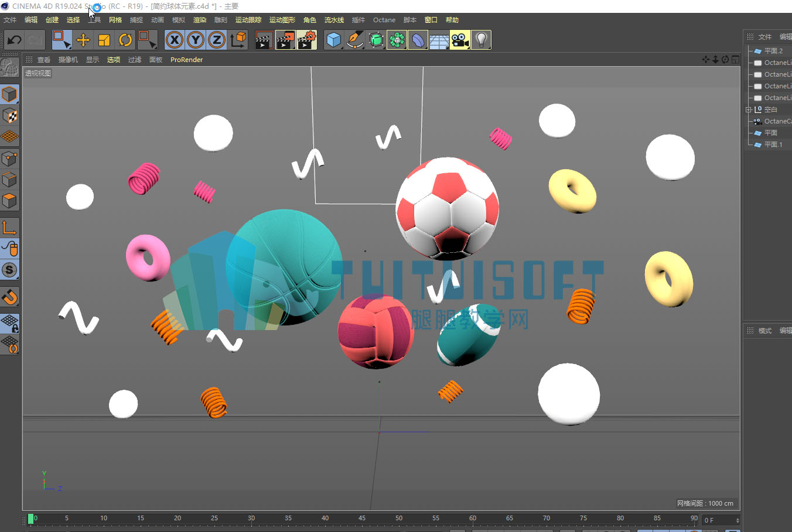Screen dimensions: 792x532
Task: Toggle world/object coordinate system
Action: pos(238,40)
